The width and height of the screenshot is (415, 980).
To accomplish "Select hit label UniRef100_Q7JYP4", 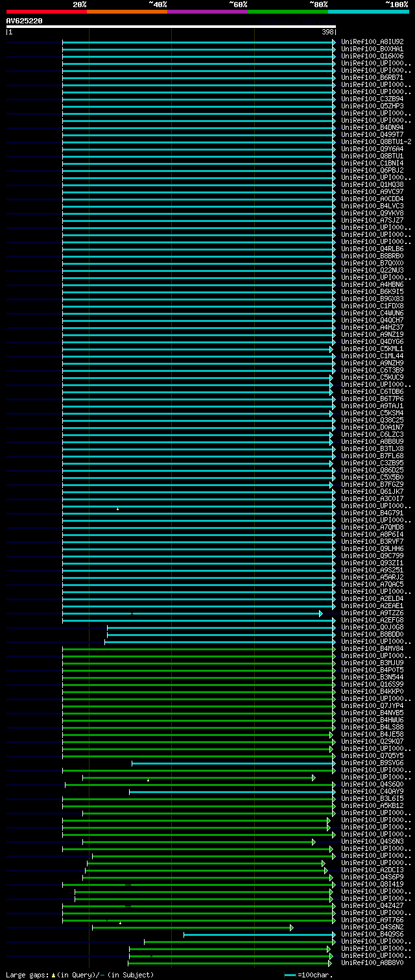I will point(372,706).
